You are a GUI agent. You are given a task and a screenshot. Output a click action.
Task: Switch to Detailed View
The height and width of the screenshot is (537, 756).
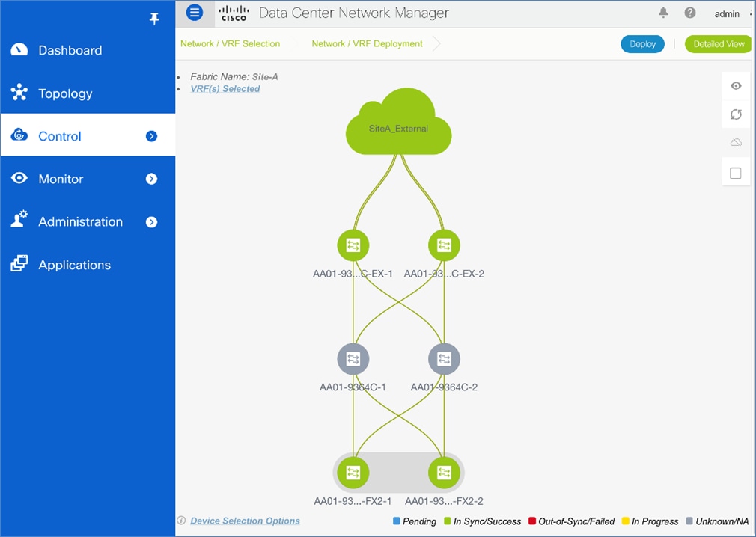coord(719,44)
